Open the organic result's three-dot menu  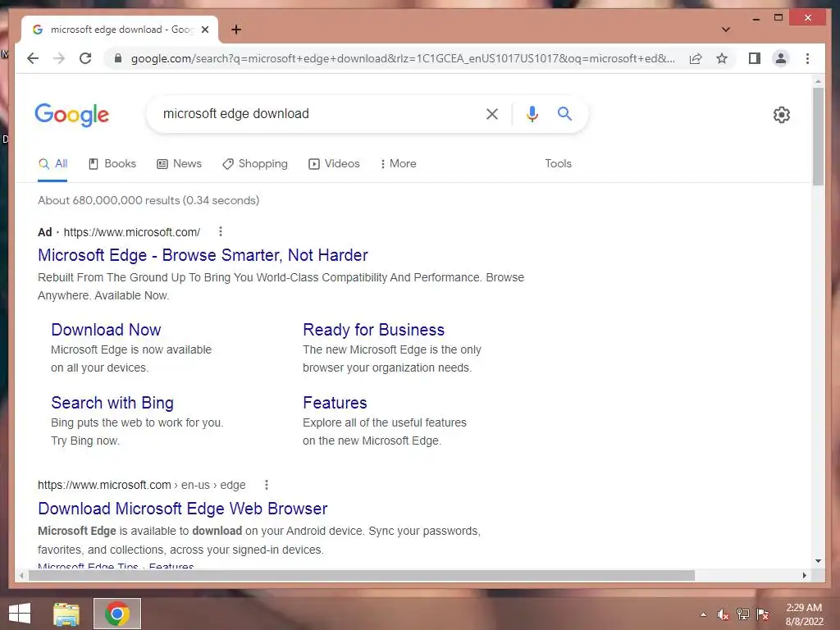(267, 485)
